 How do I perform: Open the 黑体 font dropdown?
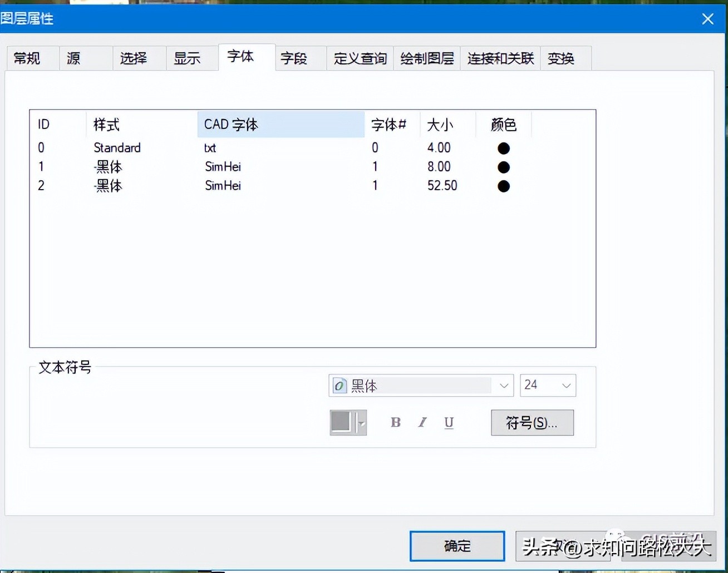pos(504,385)
